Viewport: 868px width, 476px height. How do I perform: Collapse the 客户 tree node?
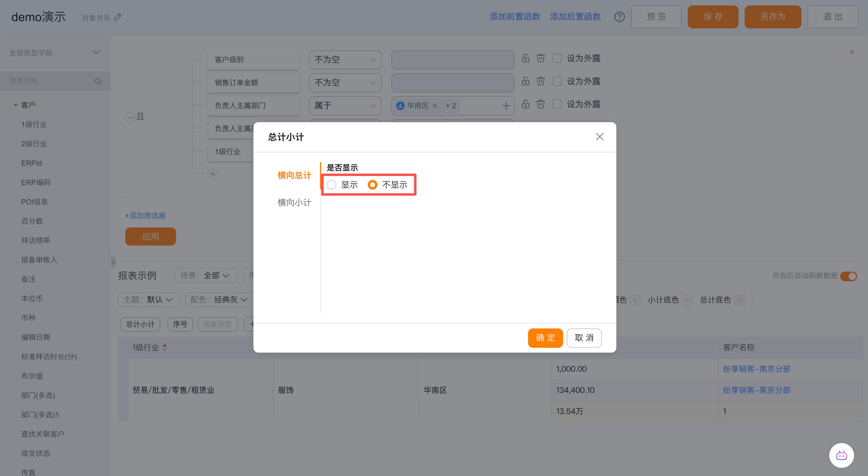[x=15, y=105]
